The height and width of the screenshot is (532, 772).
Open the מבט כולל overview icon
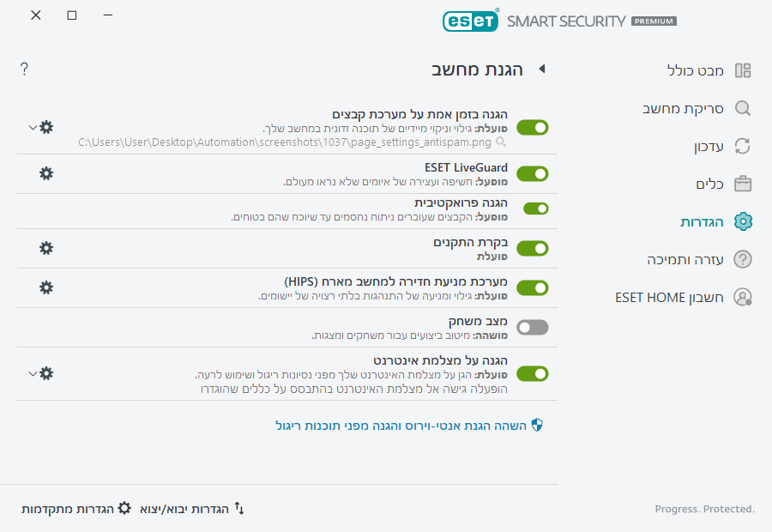pyautogui.click(x=743, y=70)
